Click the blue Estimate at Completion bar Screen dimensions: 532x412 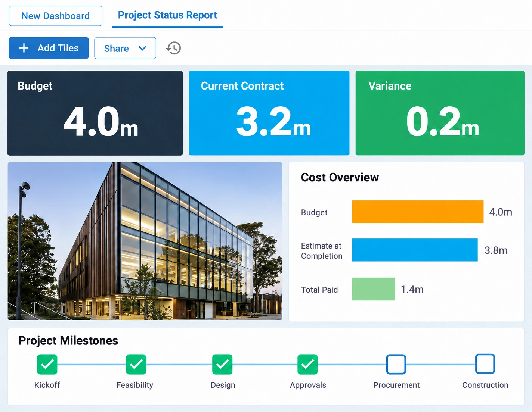point(415,250)
